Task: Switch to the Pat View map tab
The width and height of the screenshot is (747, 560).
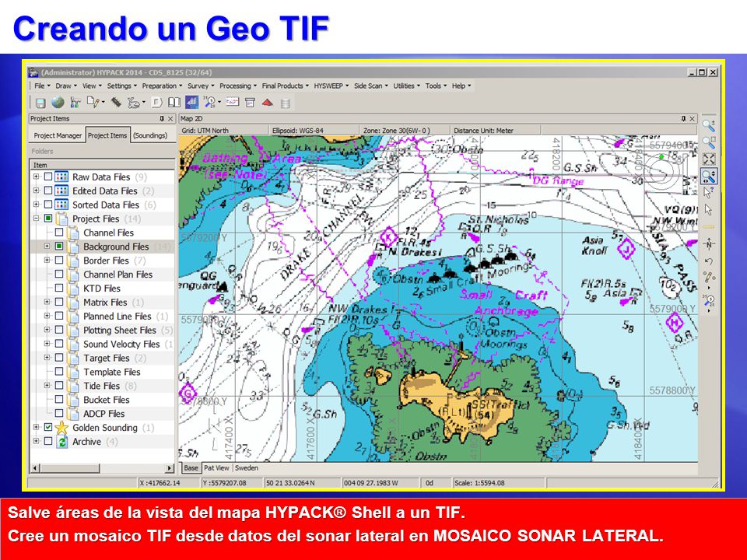Action: tap(216, 467)
